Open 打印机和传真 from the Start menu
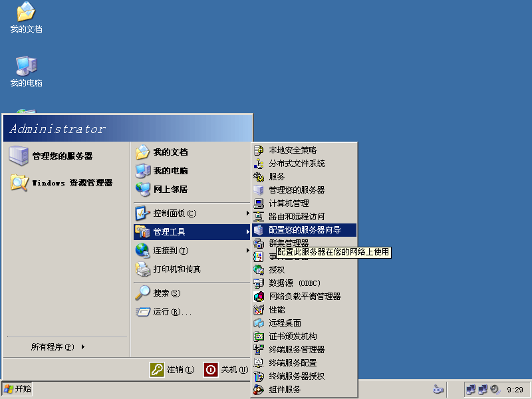 point(176,269)
